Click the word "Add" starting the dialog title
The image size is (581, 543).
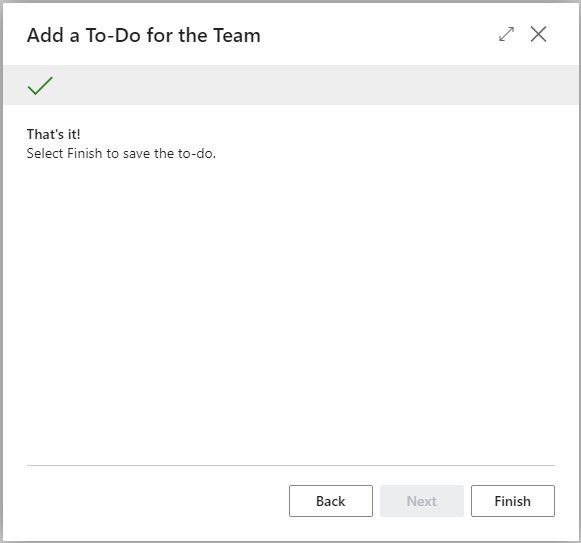pos(45,35)
